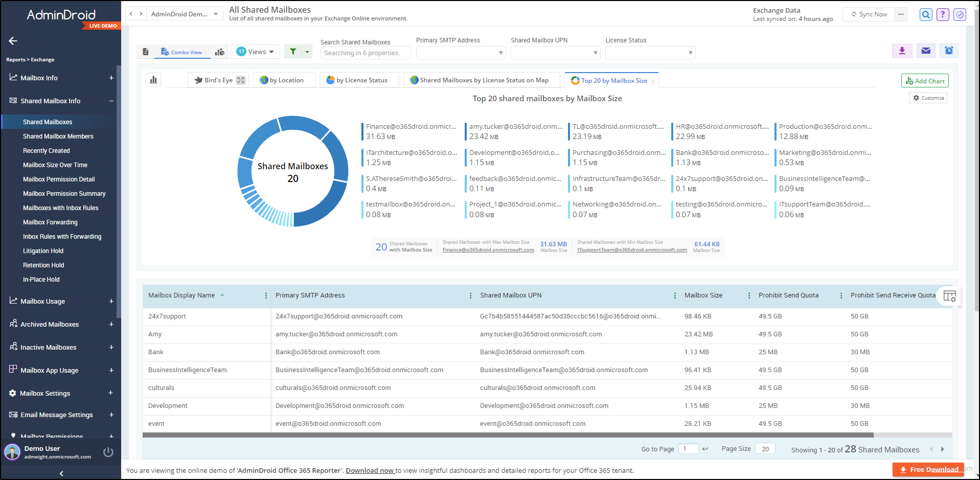Open column settings icon on the table
This screenshot has width=980, height=480.
[949, 296]
